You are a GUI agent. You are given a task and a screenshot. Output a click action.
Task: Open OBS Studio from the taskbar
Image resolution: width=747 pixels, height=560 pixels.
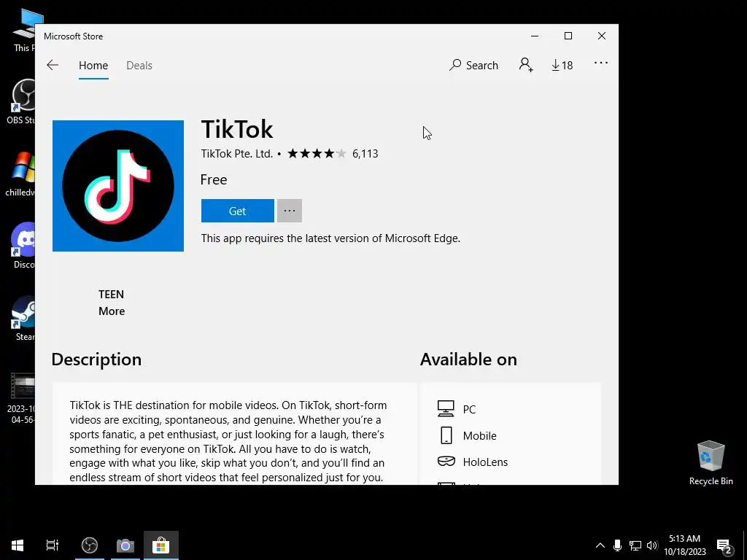(x=90, y=545)
